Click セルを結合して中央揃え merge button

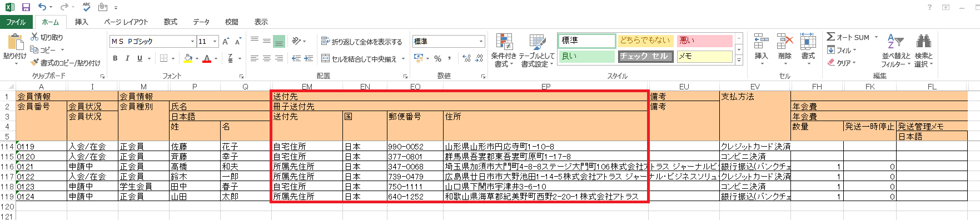point(359,59)
